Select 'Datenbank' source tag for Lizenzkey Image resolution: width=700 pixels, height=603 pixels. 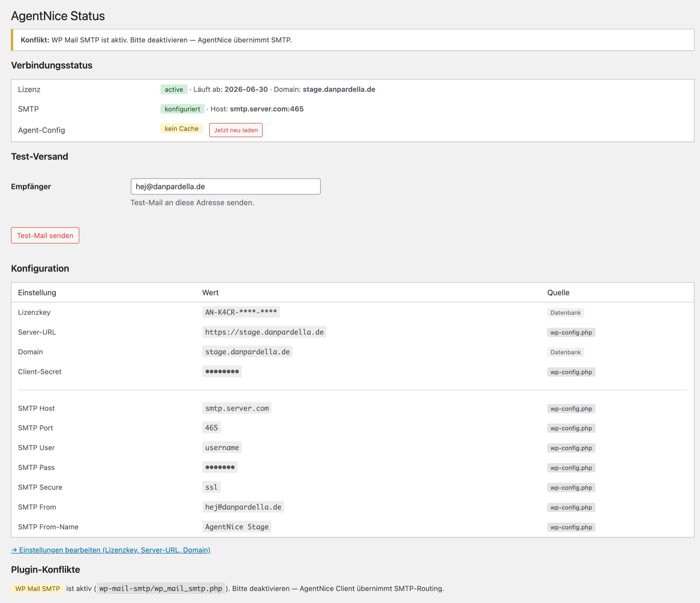[565, 313]
